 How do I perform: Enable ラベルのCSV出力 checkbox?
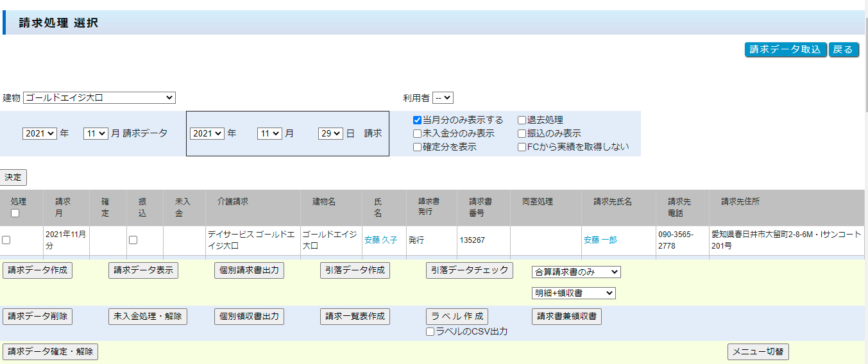pyautogui.click(x=430, y=331)
